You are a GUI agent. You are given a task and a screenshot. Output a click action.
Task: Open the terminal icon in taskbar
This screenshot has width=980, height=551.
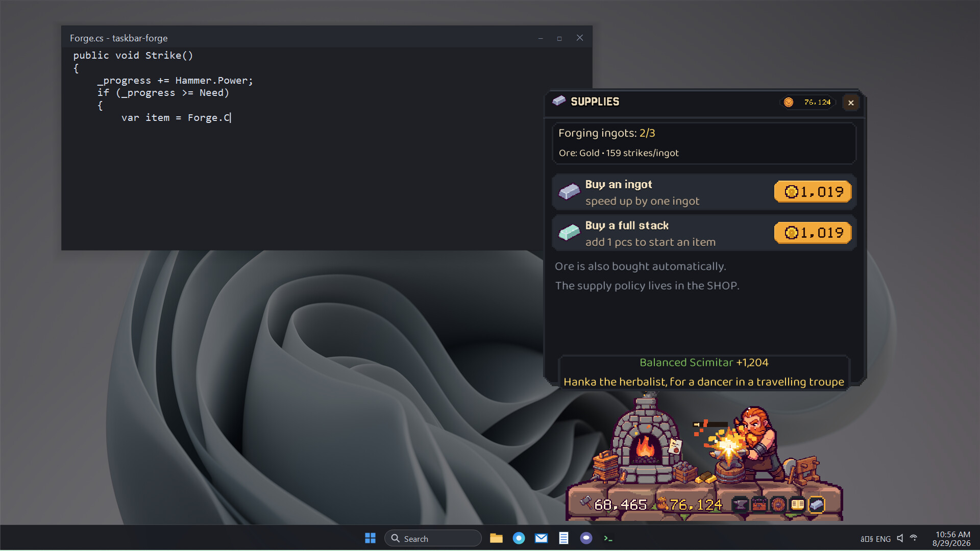point(608,538)
